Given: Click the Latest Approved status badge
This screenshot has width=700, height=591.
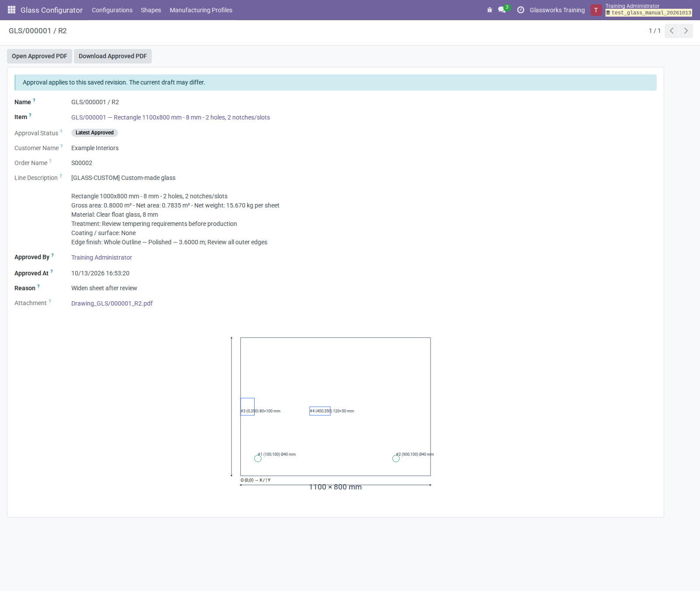Looking at the screenshot, I should [x=94, y=133].
